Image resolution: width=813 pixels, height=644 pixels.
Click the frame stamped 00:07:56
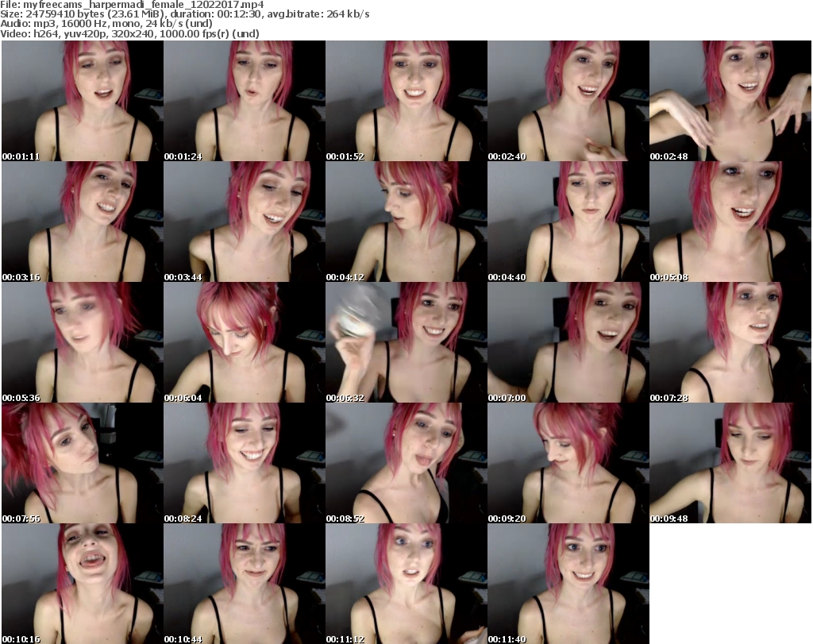83,463
